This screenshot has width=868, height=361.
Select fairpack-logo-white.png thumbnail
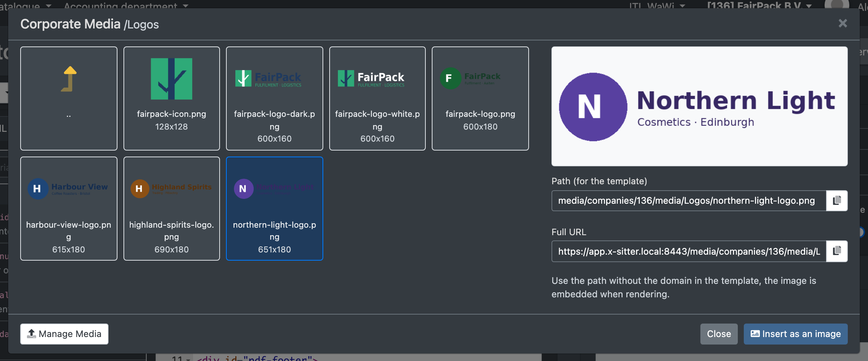(378, 98)
